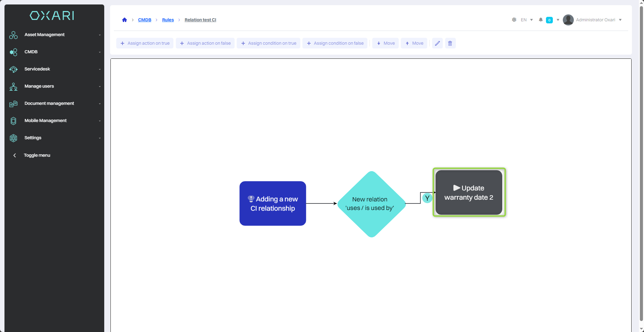Click the Asset Management sidebar icon

click(x=13, y=35)
